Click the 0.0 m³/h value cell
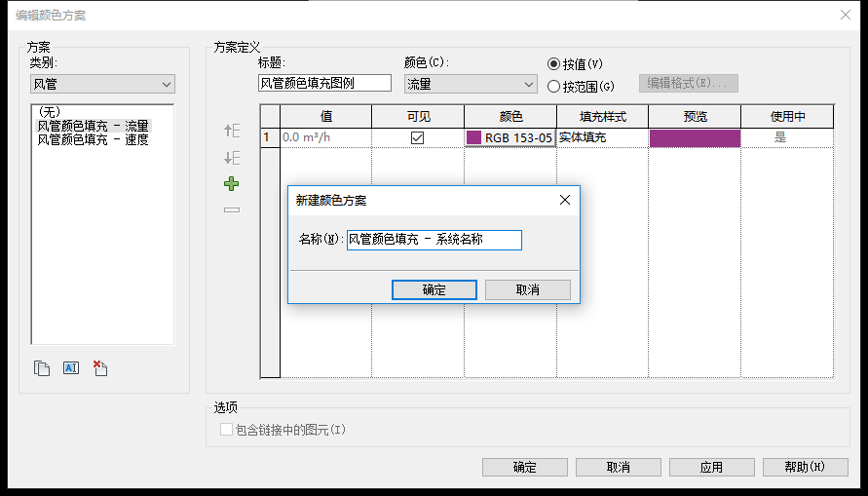The width and height of the screenshot is (868, 496). pyautogui.click(x=325, y=137)
